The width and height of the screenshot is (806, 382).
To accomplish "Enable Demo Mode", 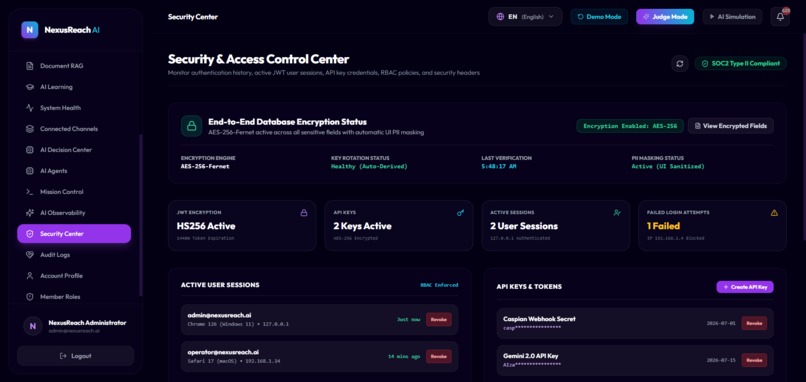I will [599, 16].
